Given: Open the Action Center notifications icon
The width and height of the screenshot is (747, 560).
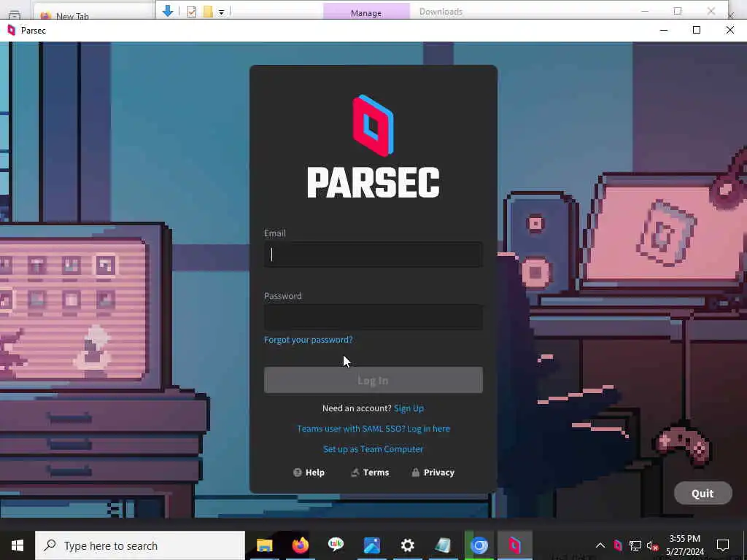Looking at the screenshot, I should point(723,545).
